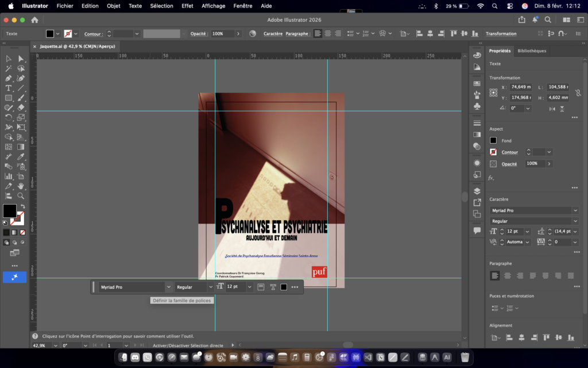The height and width of the screenshot is (368, 588).
Task: Select the Direct Selection tool (white arrow)
Action: (21, 59)
